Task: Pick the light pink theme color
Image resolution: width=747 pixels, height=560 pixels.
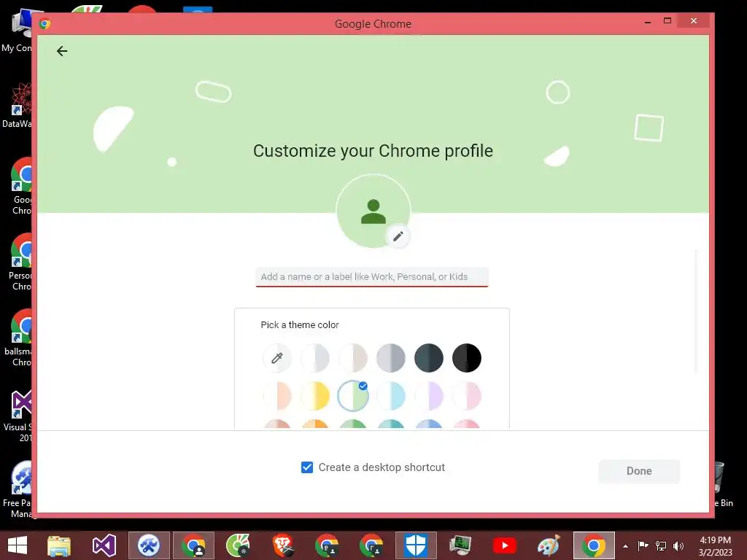Action: 467,396
